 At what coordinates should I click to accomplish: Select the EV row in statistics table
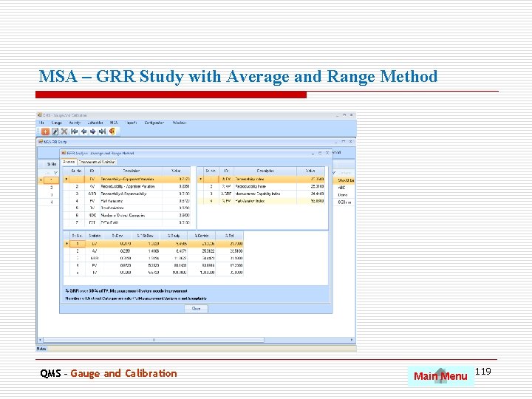(154, 244)
